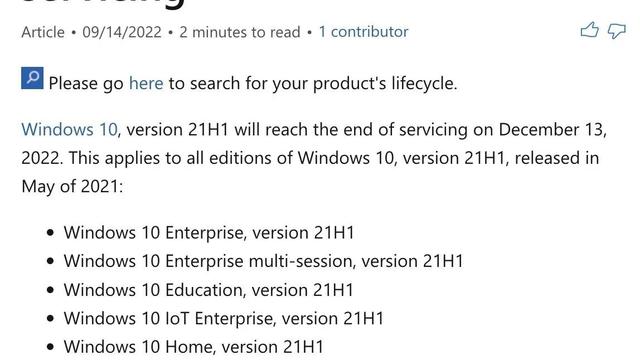Click the "released in" paragraph text
The height and width of the screenshot is (360, 640).
coord(557,158)
